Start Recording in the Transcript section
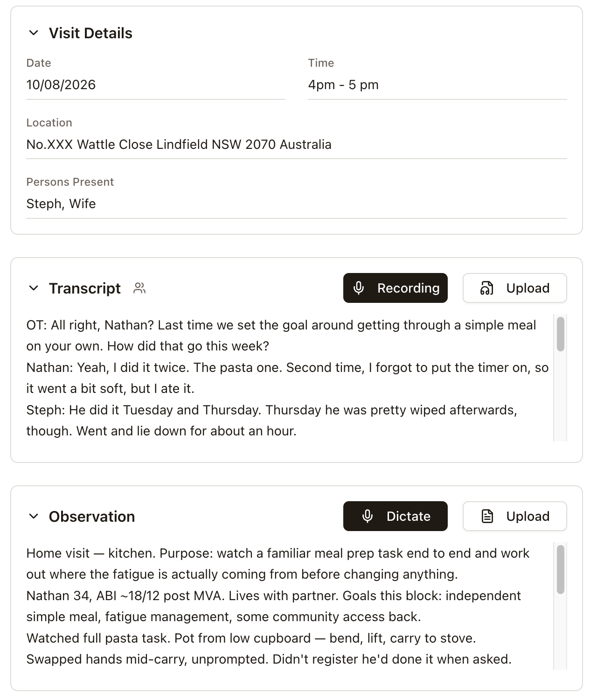Image resolution: width=597 pixels, height=700 pixels. [396, 288]
